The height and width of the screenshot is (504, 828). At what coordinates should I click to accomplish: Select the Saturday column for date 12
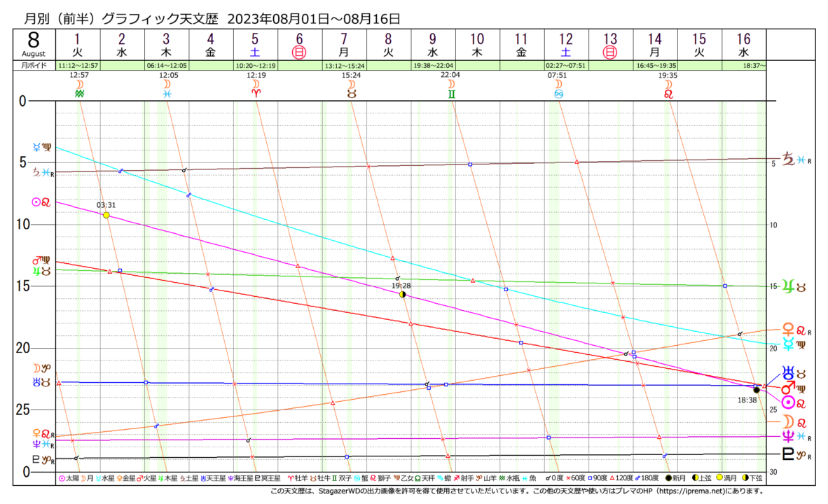pyautogui.click(x=566, y=45)
